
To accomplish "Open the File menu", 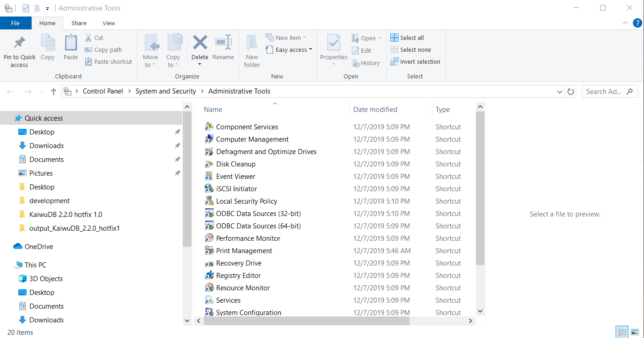I will [x=15, y=23].
